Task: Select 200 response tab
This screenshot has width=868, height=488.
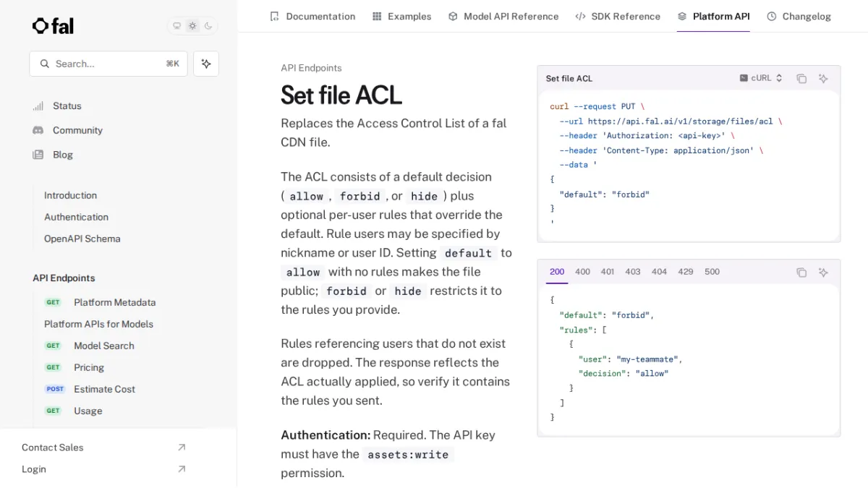Action: [x=557, y=272]
